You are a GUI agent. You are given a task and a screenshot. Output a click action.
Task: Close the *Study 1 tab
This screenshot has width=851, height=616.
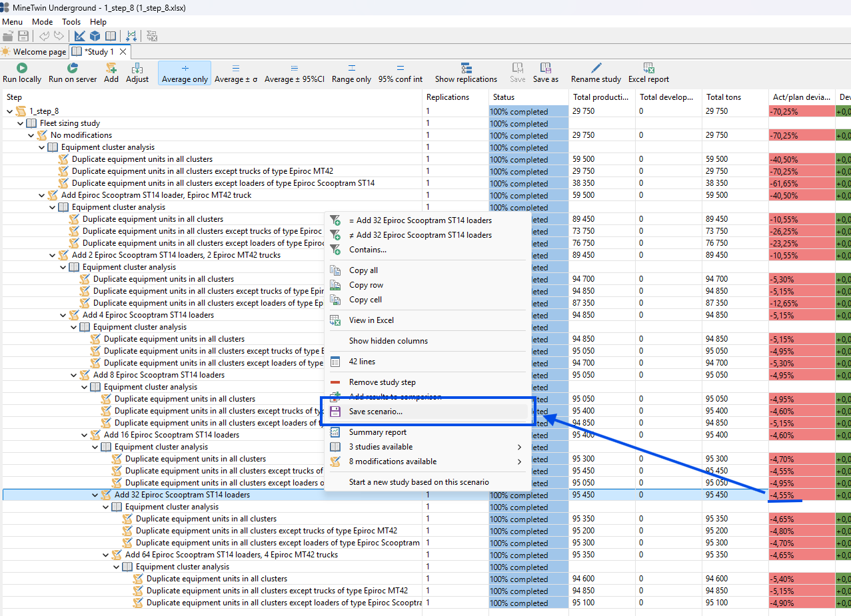123,51
